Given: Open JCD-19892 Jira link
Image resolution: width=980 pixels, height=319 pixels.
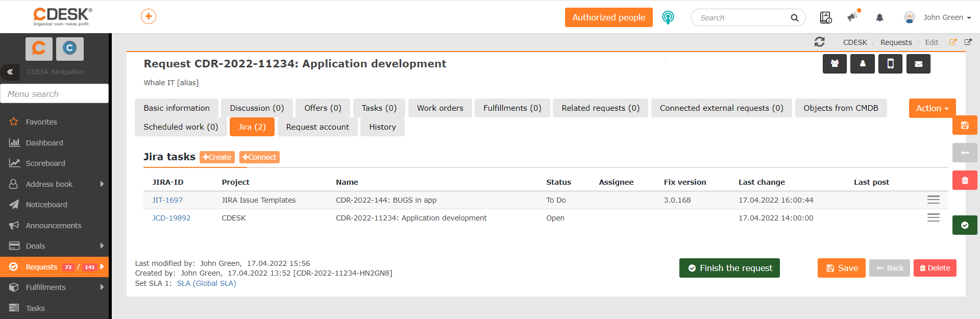Looking at the screenshot, I should [x=171, y=218].
